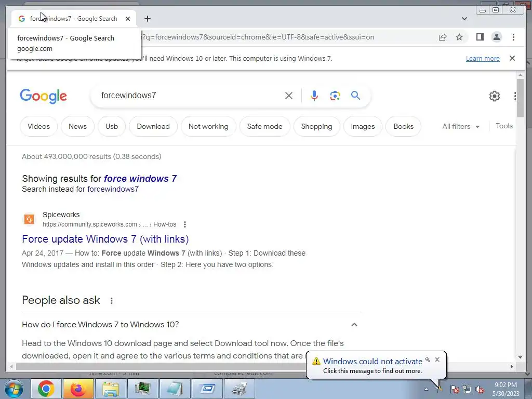Click the force windows 7 corrected link
This screenshot has height=399, width=532.
point(140,179)
